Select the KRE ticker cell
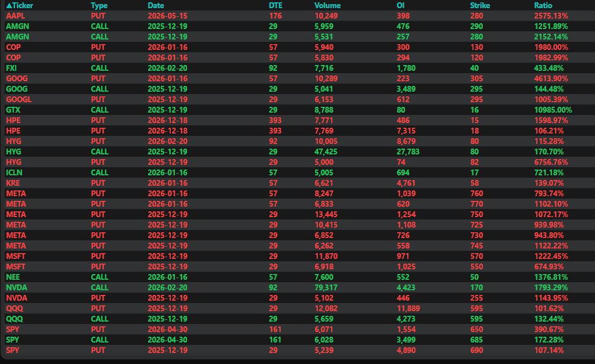Image resolution: width=595 pixels, height=364 pixels. 13,183
